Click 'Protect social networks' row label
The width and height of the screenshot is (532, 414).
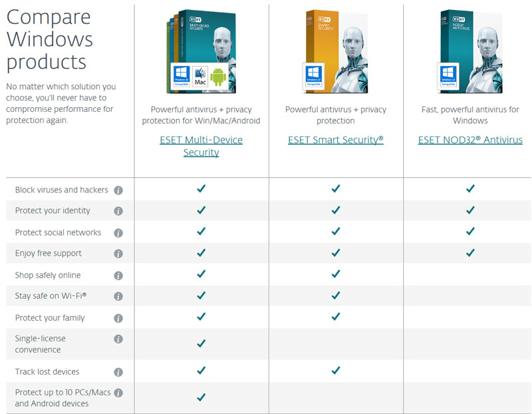pyautogui.click(x=58, y=233)
